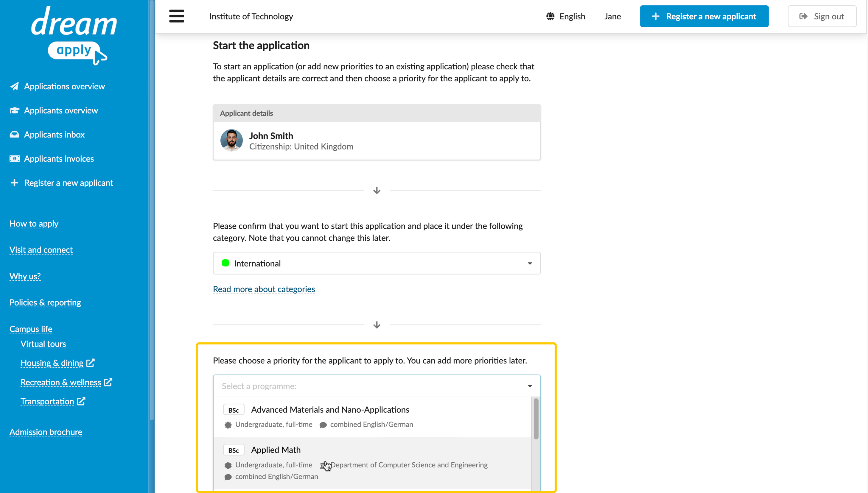868x493 pixels.
Task: Click the plus icon beside Register a new applicant in sidebar
Action: click(x=14, y=183)
